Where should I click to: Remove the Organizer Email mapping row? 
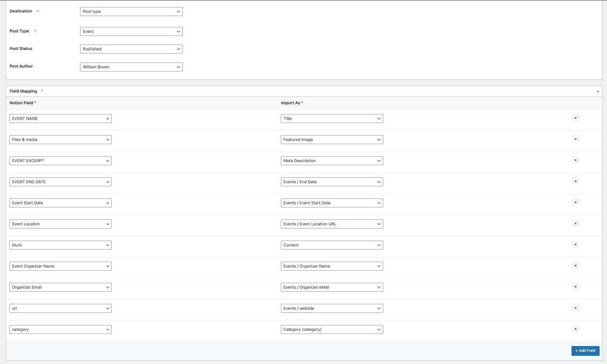point(575,286)
